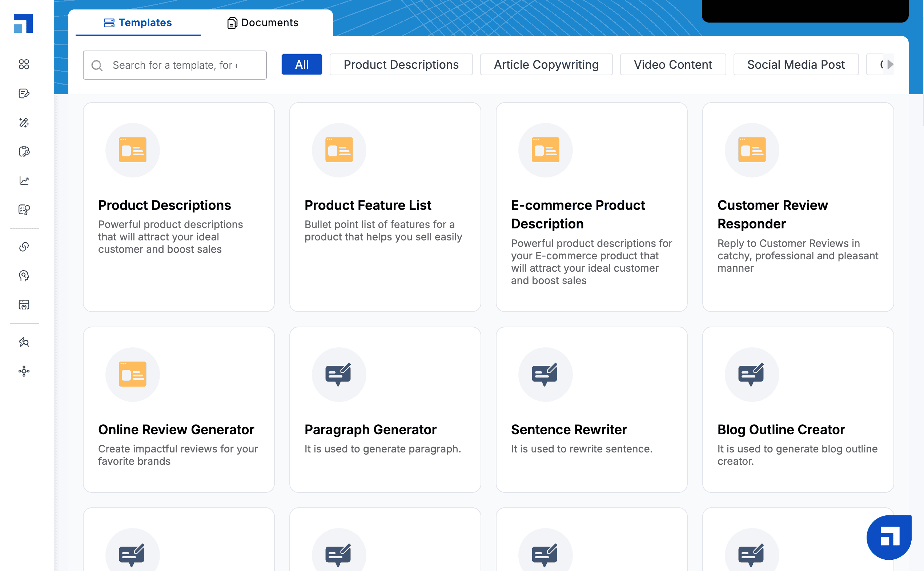Open the network nodes sidebar icon
Viewport: 924px width, 571px height.
click(x=24, y=371)
